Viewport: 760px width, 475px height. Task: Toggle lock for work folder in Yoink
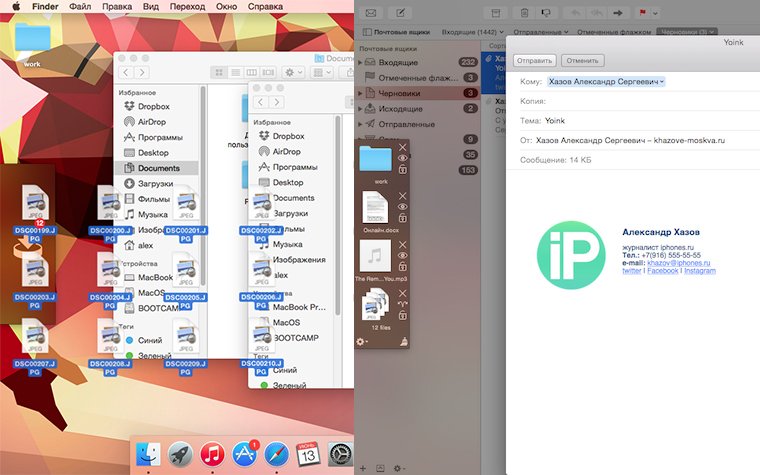point(402,169)
